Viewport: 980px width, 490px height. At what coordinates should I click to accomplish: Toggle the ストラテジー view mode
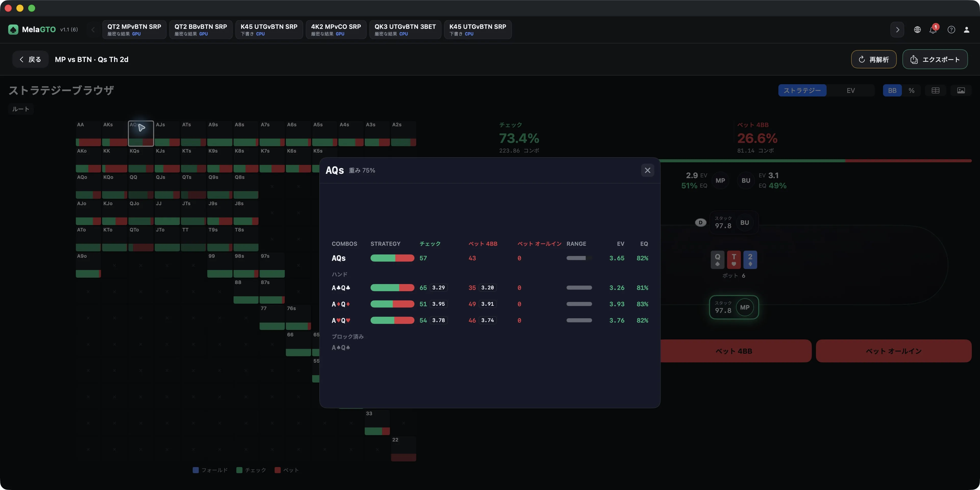click(802, 91)
